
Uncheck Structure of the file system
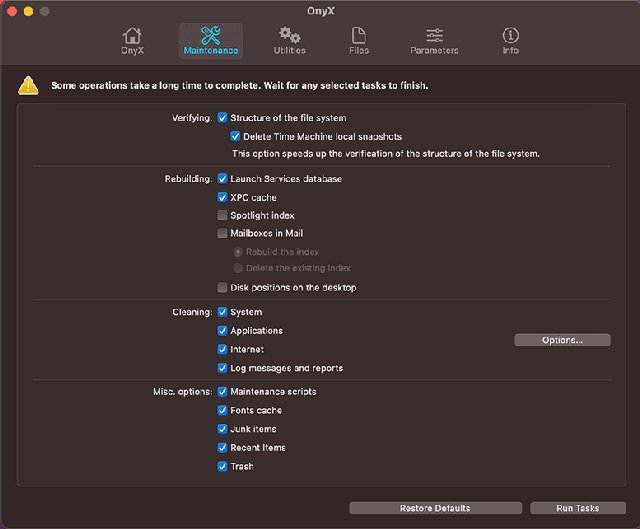pyautogui.click(x=223, y=118)
